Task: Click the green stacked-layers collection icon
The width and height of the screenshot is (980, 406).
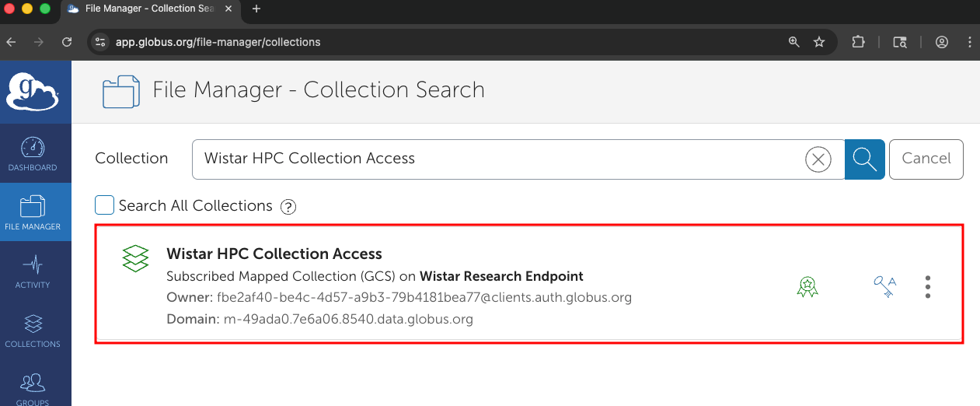Action: click(135, 258)
